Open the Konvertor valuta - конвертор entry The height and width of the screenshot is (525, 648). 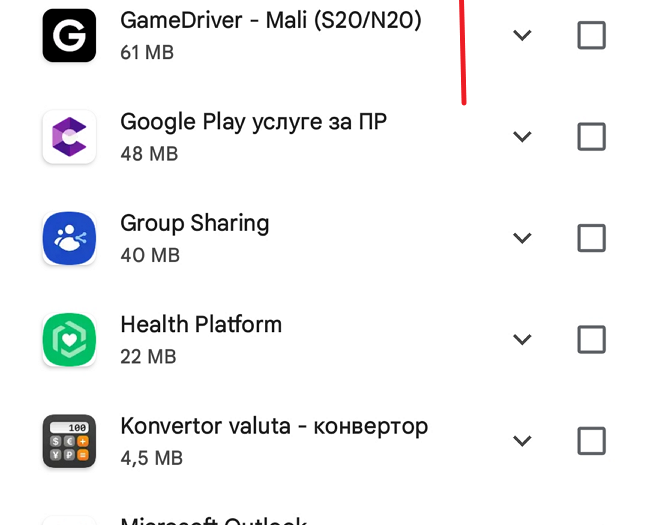274,426
